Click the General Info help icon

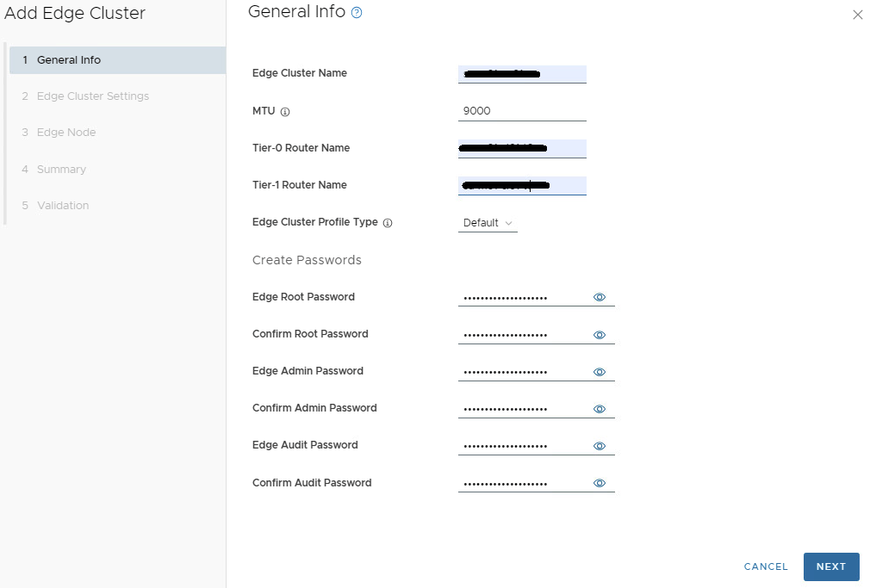click(357, 13)
